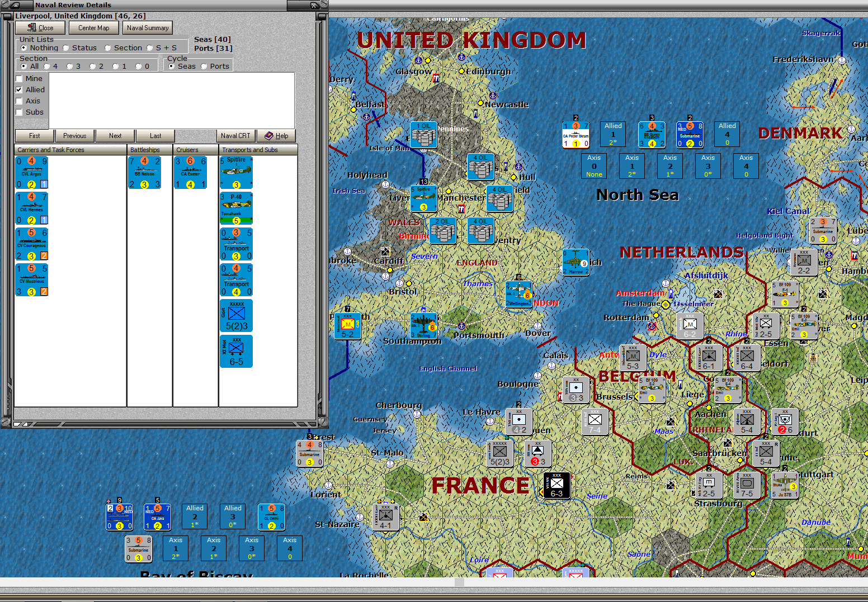Uncheck the Allied checkbox
This screenshot has width=868, height=602.
point(30,90)
